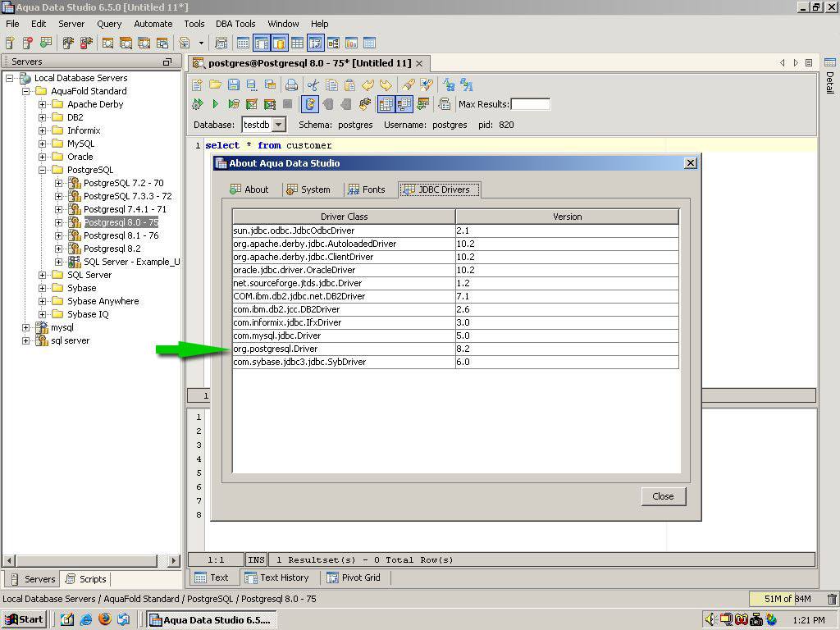
Task: Click the Register Server icon in main toolbar
Action: [10, 43]
